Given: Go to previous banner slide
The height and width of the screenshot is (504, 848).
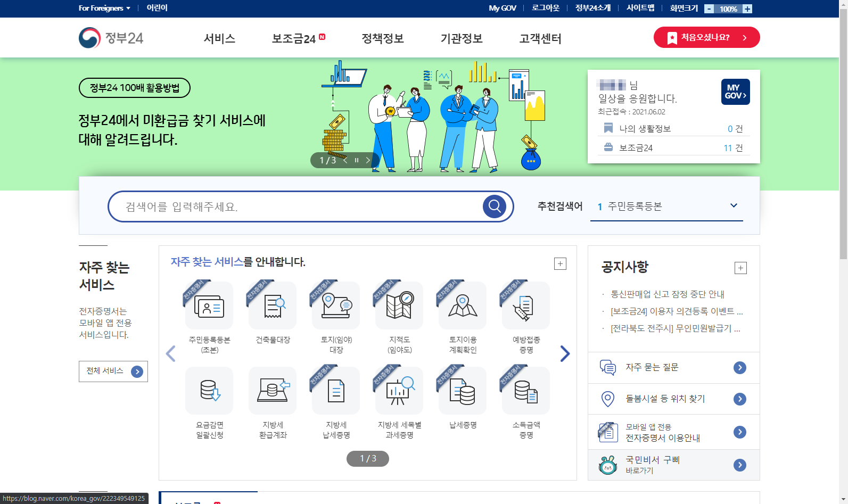Looking at the screenshot, I should coord(345,160).
